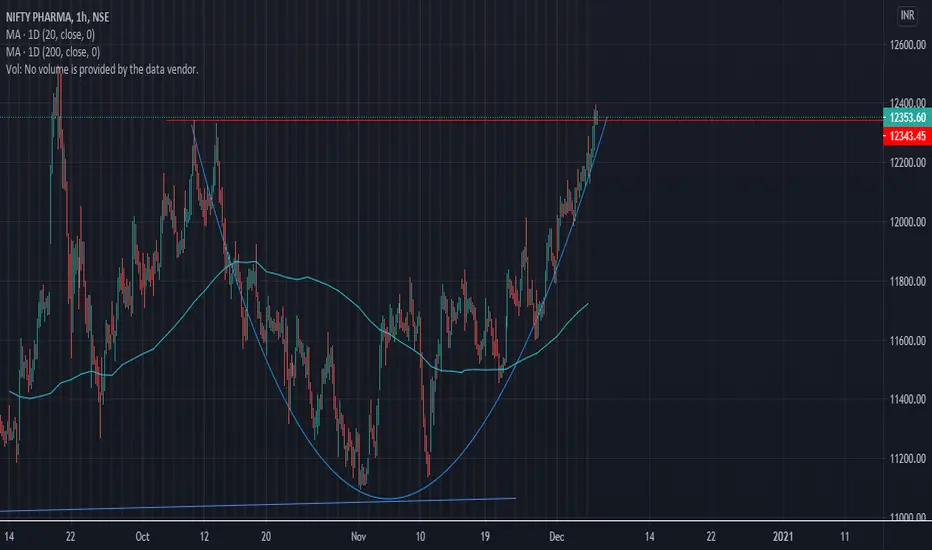Open the INR currency selector

(x=907, y=15)
